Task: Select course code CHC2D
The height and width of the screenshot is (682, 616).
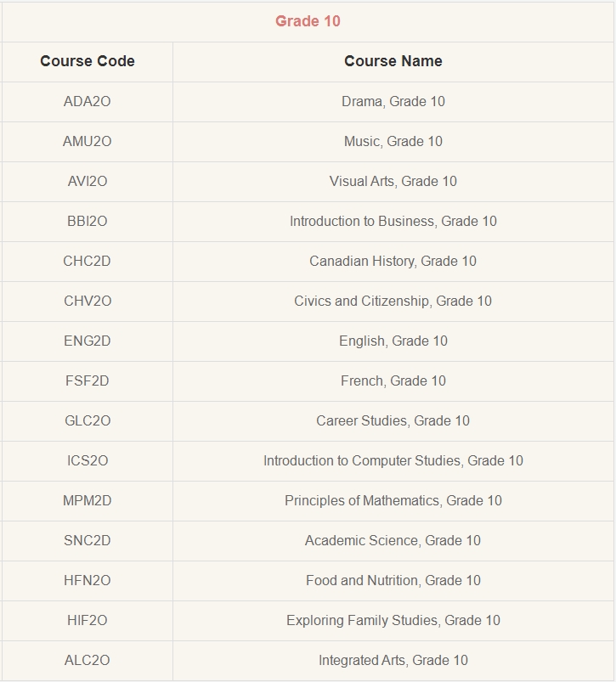Action: [x=87, y=261]
